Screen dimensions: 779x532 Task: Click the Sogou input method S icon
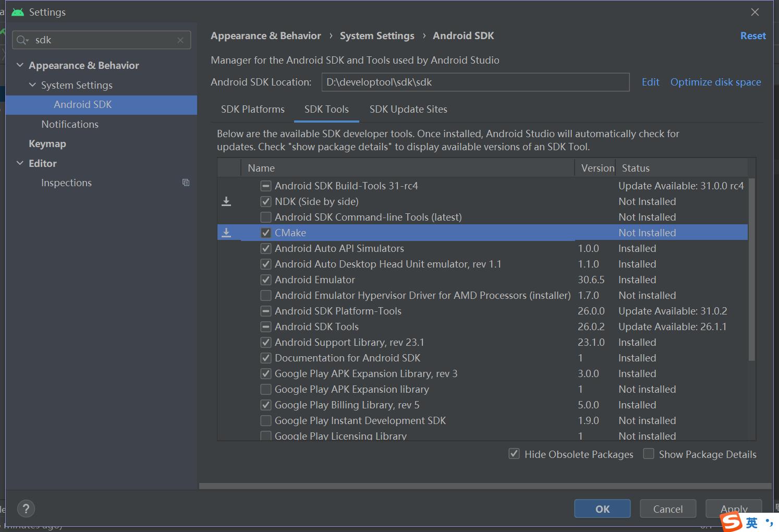pyautogui.click(x=731, y=522)
